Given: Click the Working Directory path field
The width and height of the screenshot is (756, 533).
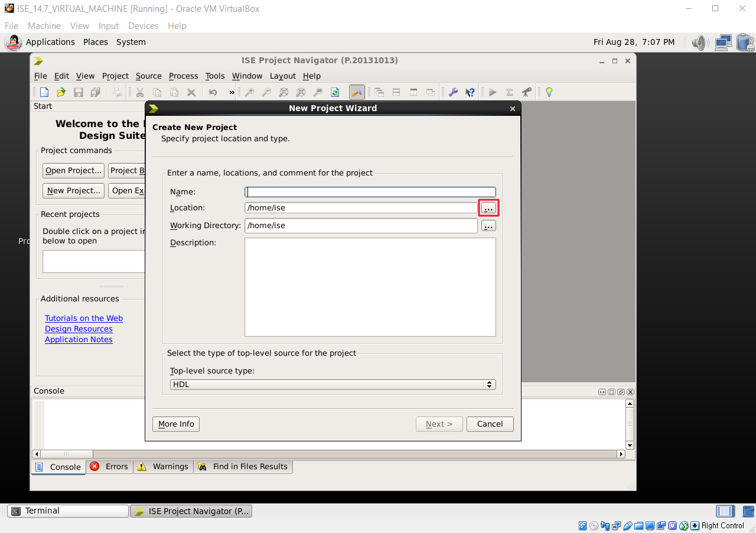Looking at the screenshot, I should pyautogui.click(x=361, y=226).
